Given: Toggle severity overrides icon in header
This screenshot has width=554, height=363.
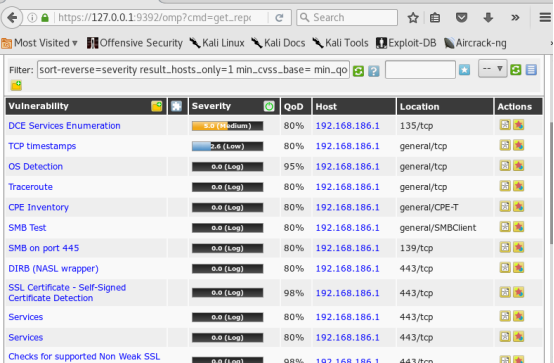Looking at the screenshot, I should 269,106.
